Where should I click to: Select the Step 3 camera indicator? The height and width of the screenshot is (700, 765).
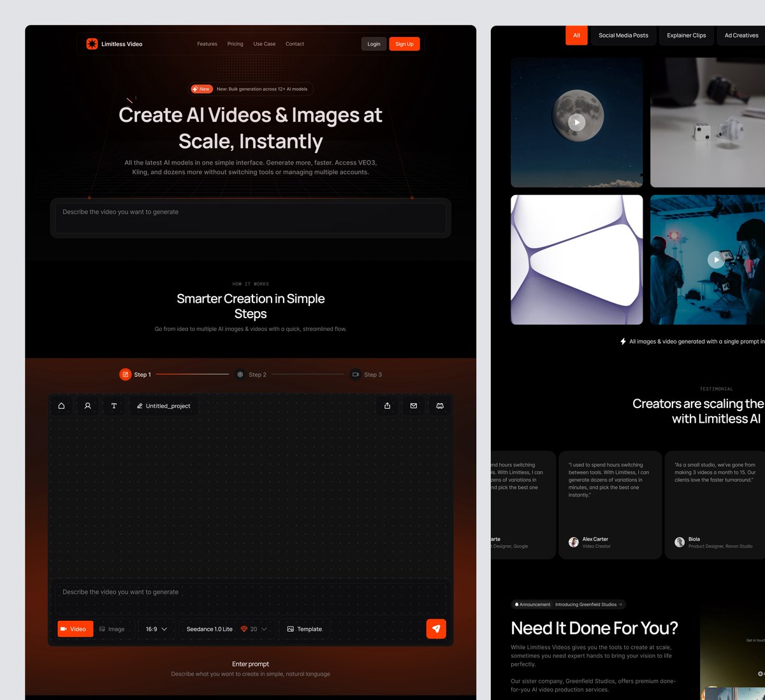[x=356, y=374]
